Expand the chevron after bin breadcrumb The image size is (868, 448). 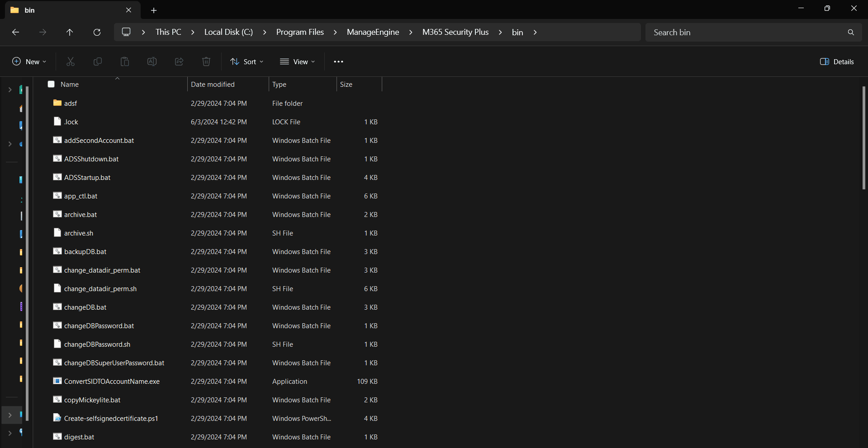pos(535,32)
